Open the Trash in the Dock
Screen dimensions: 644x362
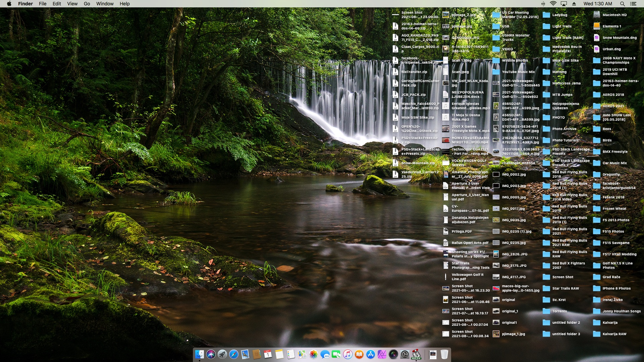[444, 354]
